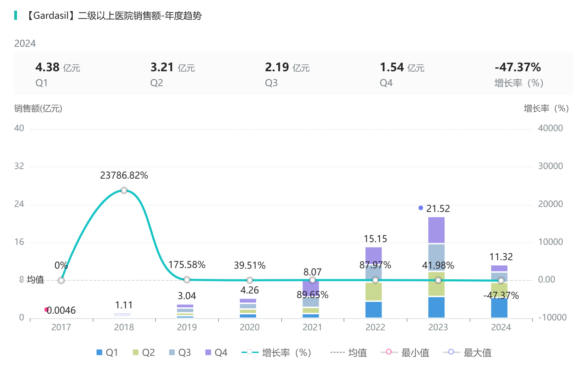This screenshot has width=588, height=392.
Task: Click the 2022 growth rate line point
Action: pos(375,280)
